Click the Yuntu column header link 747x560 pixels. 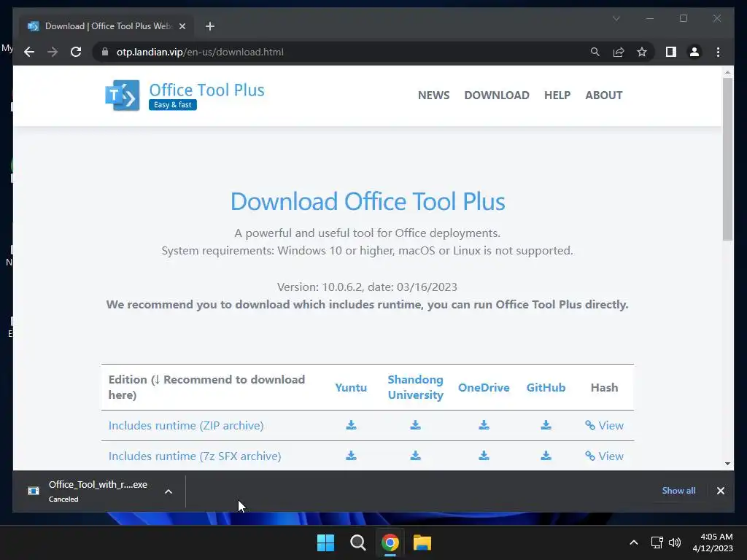(351, 388)
